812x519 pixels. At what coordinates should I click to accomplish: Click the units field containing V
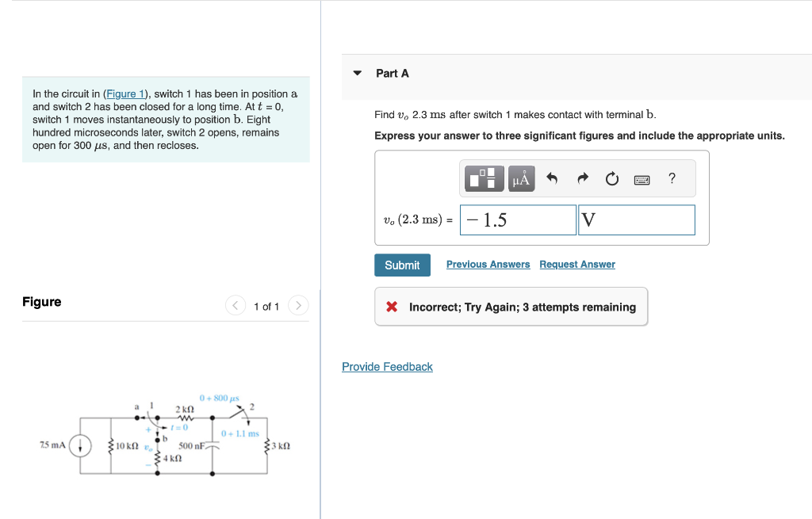[636, 219]
